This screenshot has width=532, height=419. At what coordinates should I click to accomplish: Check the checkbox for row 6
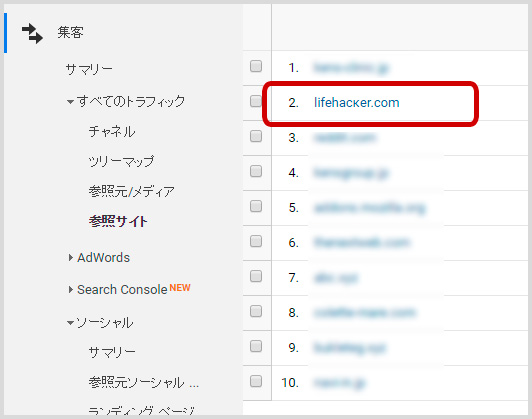(256, 241)
